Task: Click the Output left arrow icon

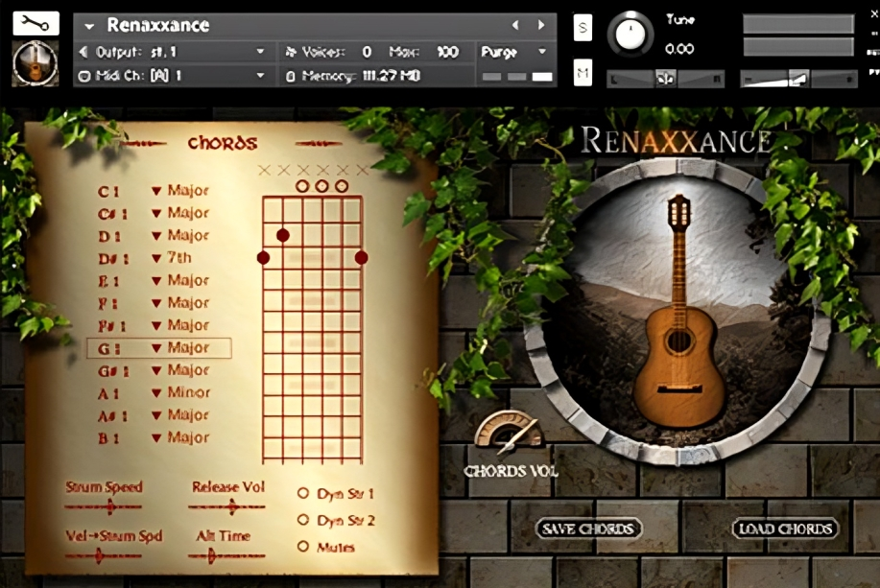Action: point(83,52)
